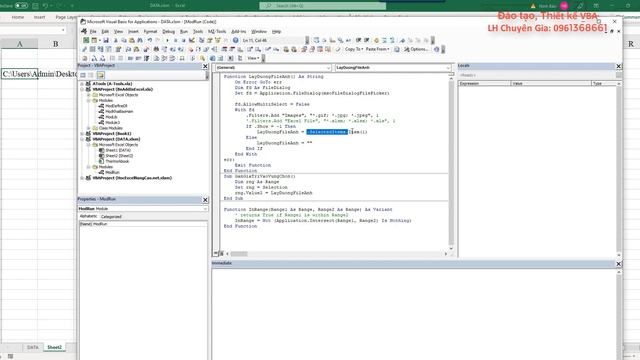Image resolution: width=640 pixels, height=360 pixels.
Task: Switch to Alphabetic tab in Properties
Action: [x=88, y=216]
